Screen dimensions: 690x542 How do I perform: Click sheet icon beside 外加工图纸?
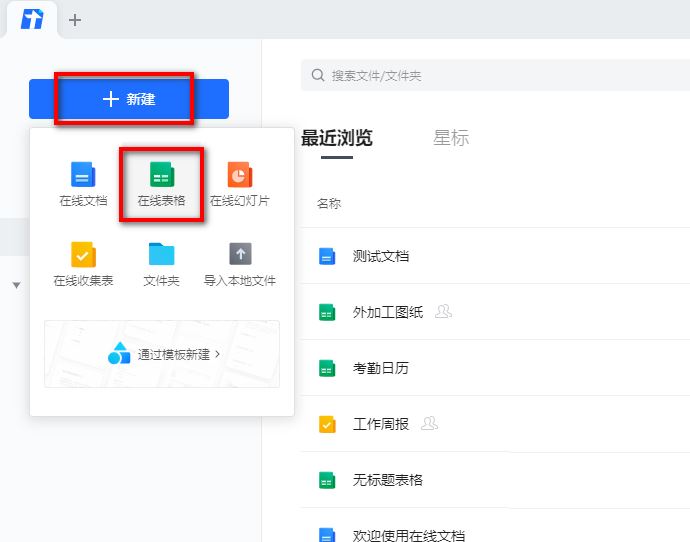[327, 312]
